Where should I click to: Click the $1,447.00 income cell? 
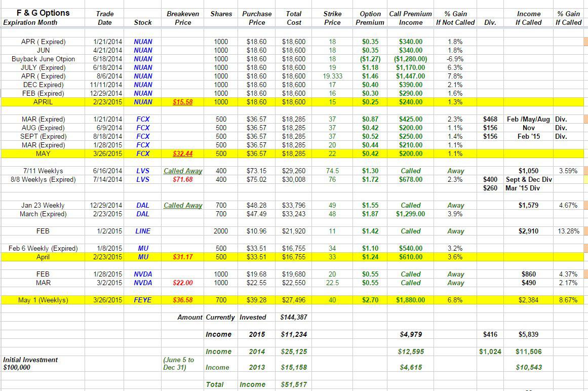[x=411, y=76]
